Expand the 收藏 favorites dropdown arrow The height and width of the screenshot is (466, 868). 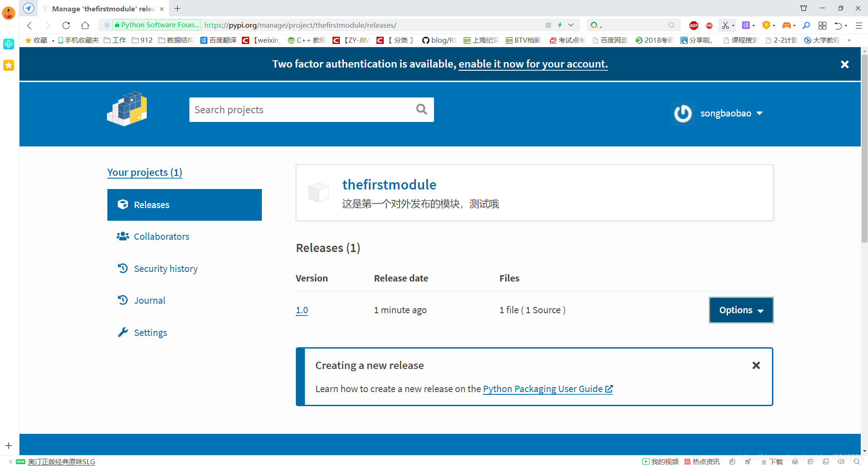[x=53, y=41]
